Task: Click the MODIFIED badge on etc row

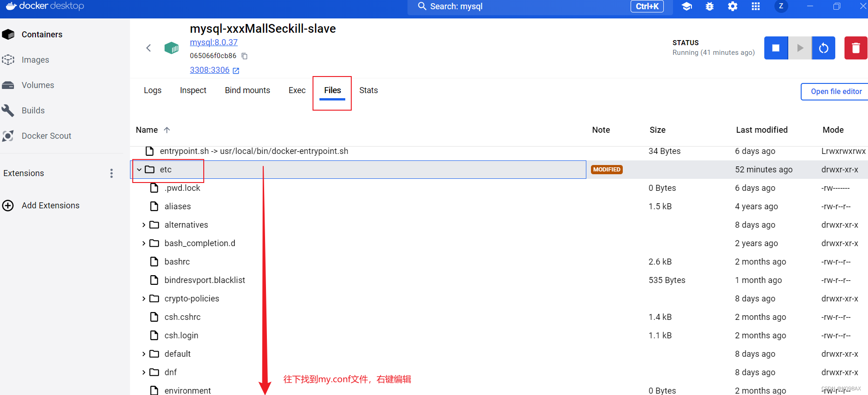Action: point(607,170)
